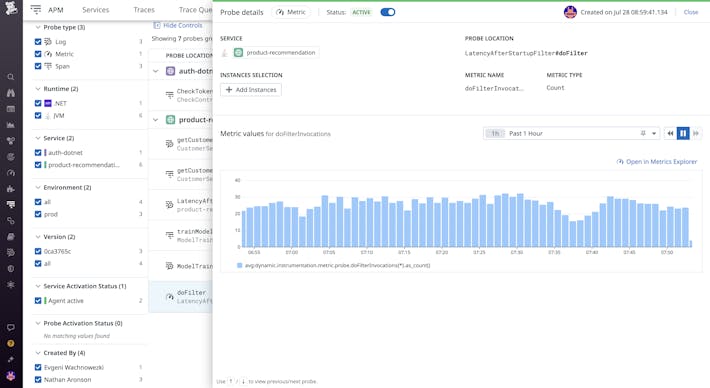This screenshot has width=710, height=388.
Task: Close the Probe details panel
Action: (691, 12)
